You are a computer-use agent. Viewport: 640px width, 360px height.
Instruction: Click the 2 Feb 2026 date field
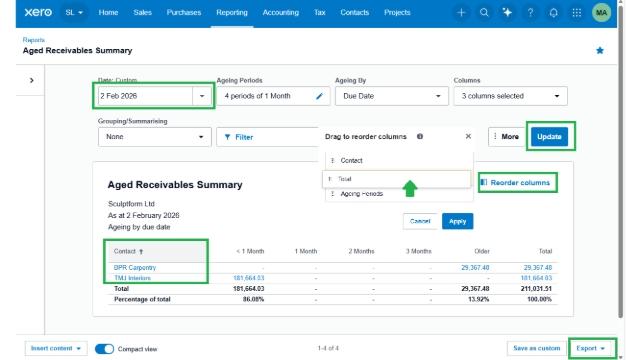click(145, 96)
